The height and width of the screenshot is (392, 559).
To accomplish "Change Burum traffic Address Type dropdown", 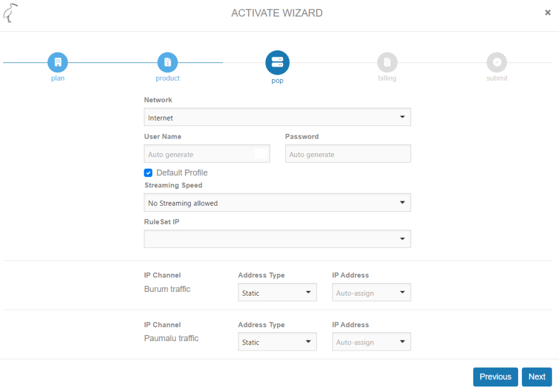I will (277, 293).
